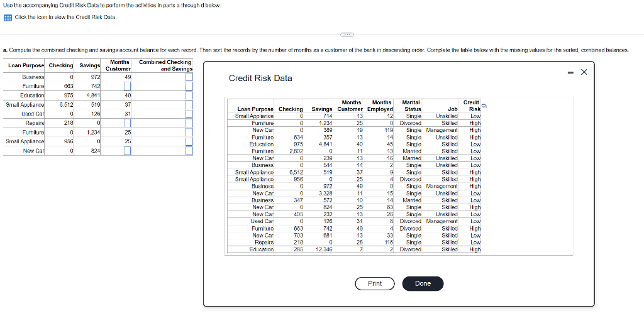Click the 12,346 savings cell

click(324, 249)
